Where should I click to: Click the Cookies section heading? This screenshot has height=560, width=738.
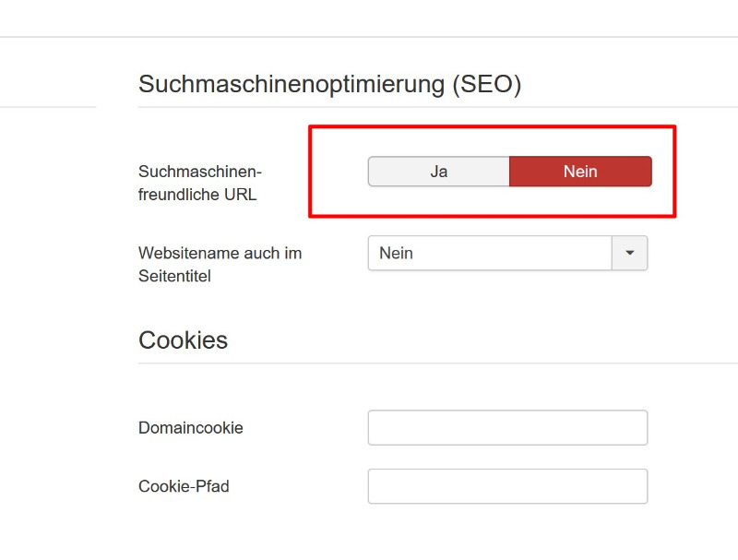[183, 340]
